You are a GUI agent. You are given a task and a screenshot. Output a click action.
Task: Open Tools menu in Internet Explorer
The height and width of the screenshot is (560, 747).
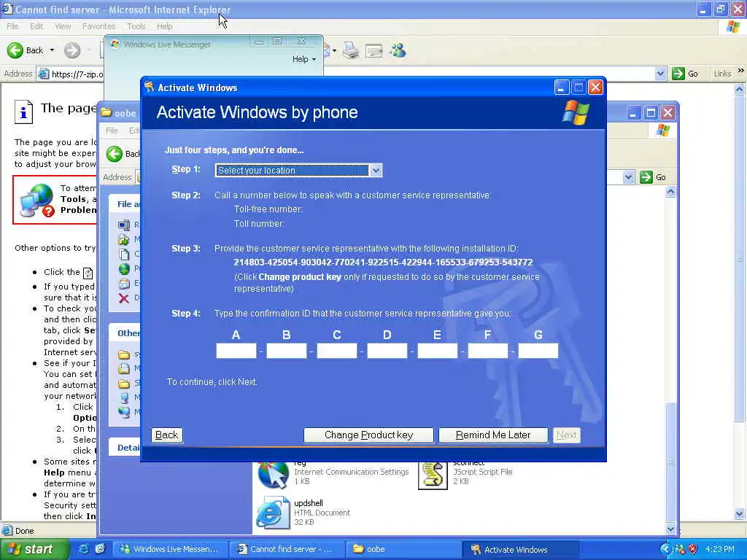tap(136, 26)
